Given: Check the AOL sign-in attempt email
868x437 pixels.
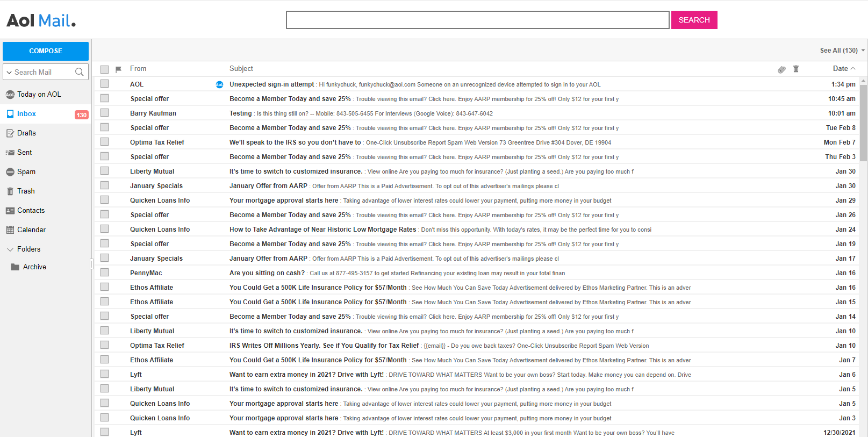Looking at the screenshot, I should point(105,84).
